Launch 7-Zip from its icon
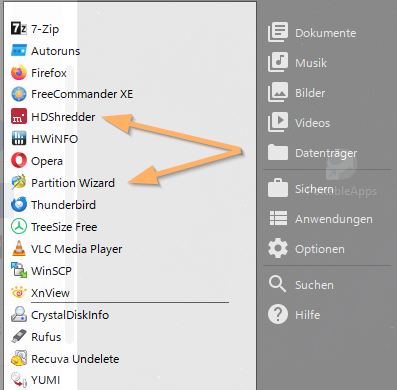 click(x=19, y=29)
